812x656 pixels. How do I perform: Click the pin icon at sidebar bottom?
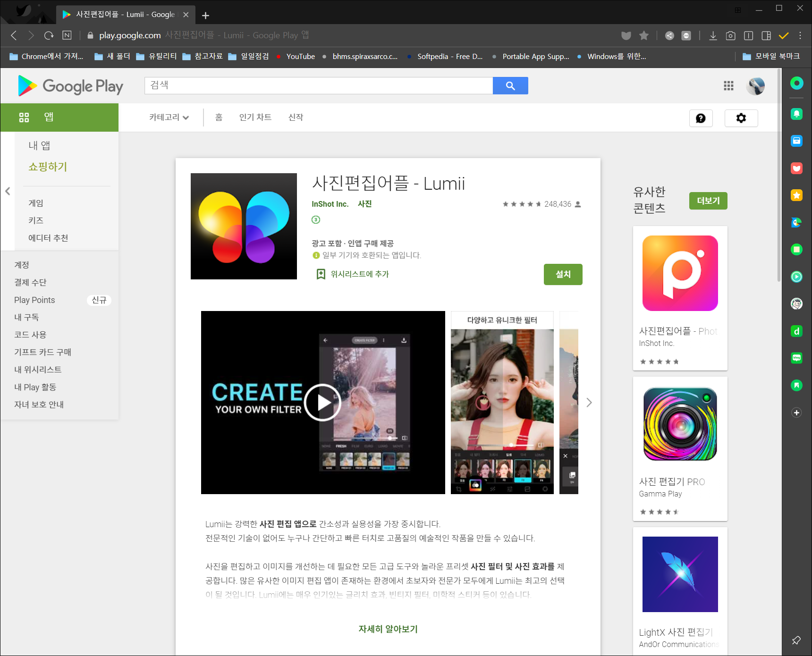point(796,640)
